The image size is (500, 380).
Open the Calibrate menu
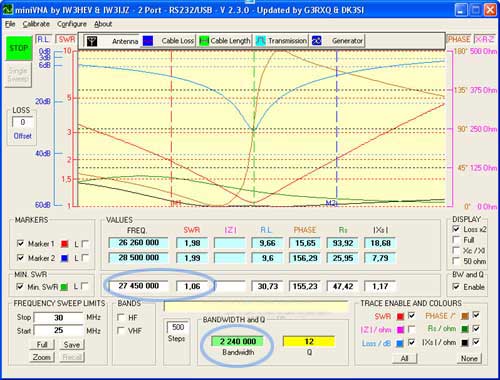36,24
